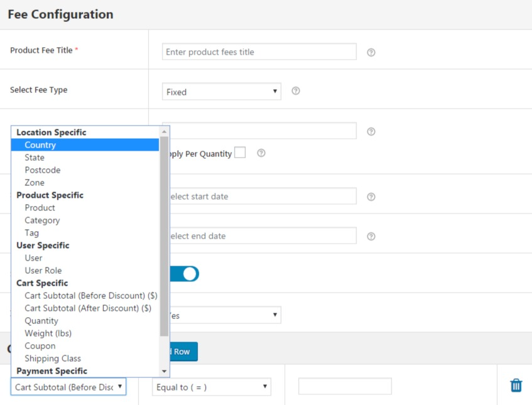Toggle the blue status switch
Image resolution: width=532 pixels, height=405 pixels.
coord(184,274)
